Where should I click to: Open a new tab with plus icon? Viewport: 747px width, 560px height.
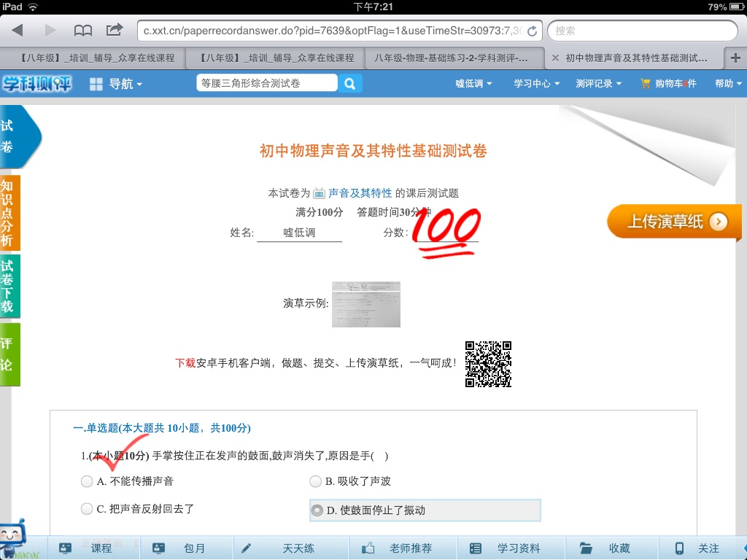(735, 58)
